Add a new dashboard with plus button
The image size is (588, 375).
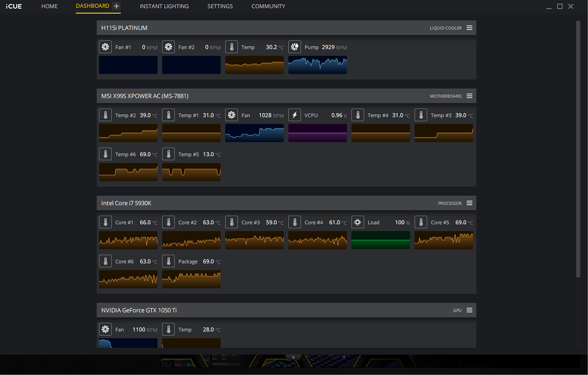point(116,6)
